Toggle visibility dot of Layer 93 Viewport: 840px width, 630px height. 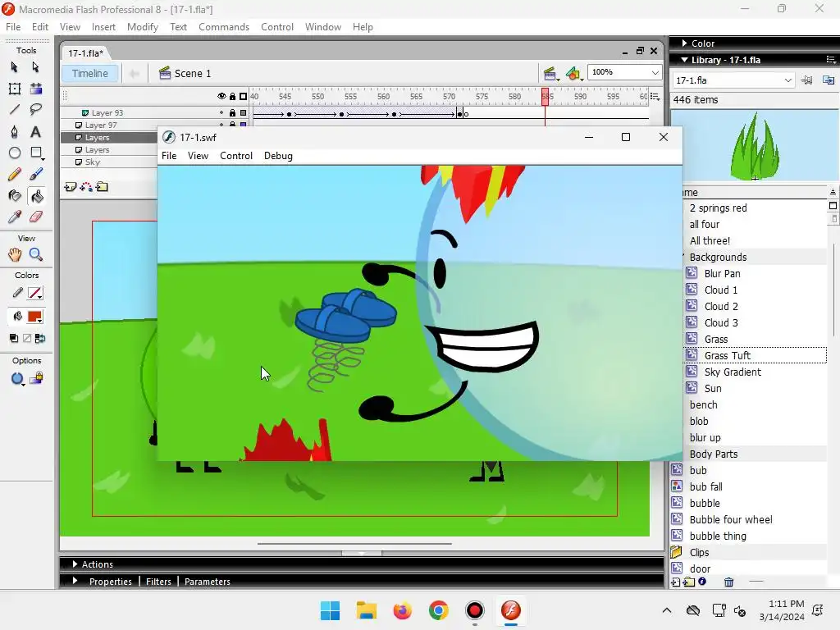(x=221, y=113)
